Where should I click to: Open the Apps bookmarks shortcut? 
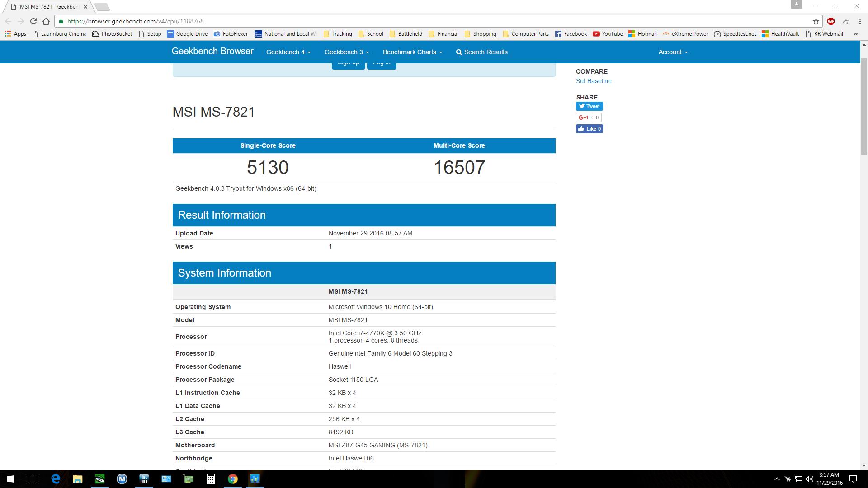(15, 34)
